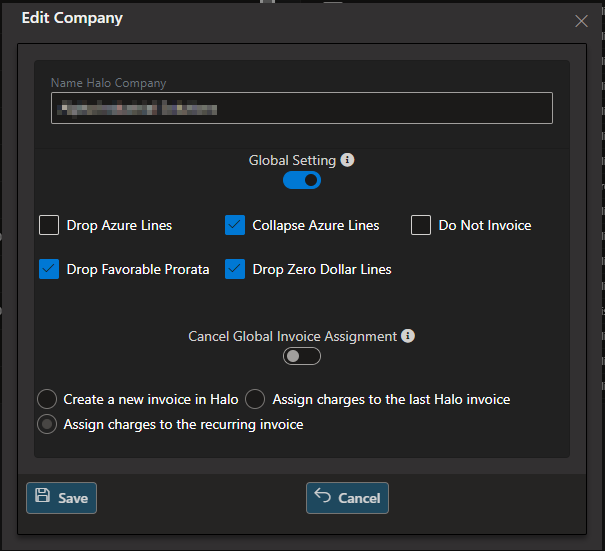Select Create a new invoice in Halo
The image size is (605, 551).
(47, 399)
